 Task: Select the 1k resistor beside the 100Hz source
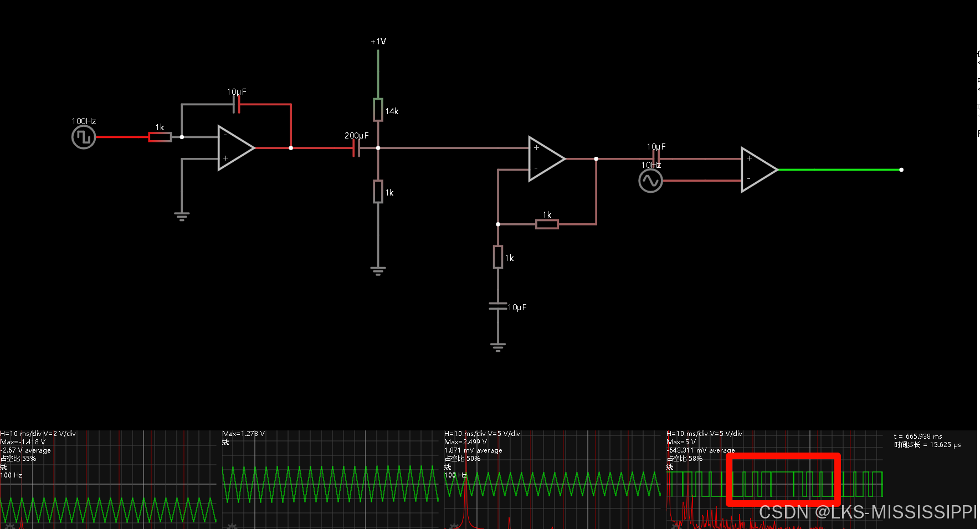(x=160, y=137)
